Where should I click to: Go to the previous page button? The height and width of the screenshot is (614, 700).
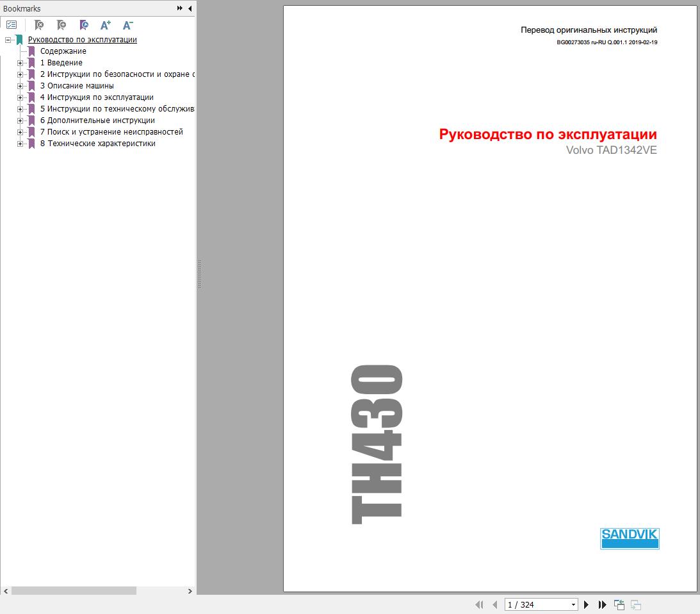(494, 604)
